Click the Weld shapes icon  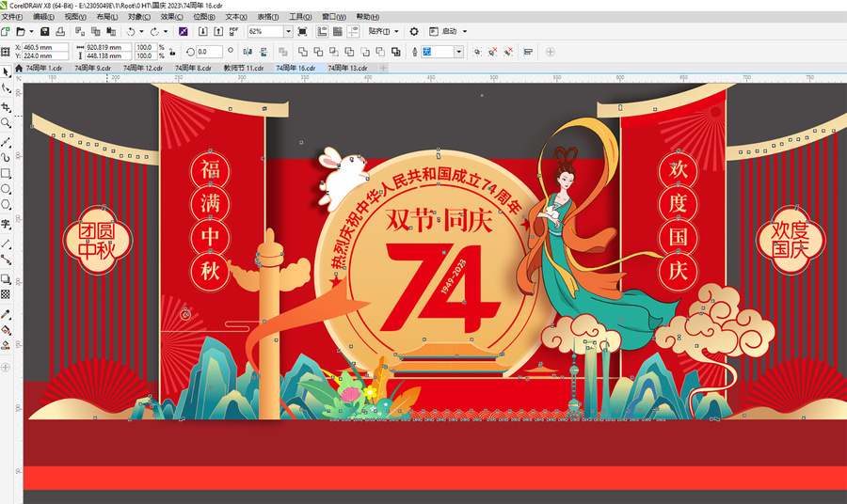(x=302, y=52)
